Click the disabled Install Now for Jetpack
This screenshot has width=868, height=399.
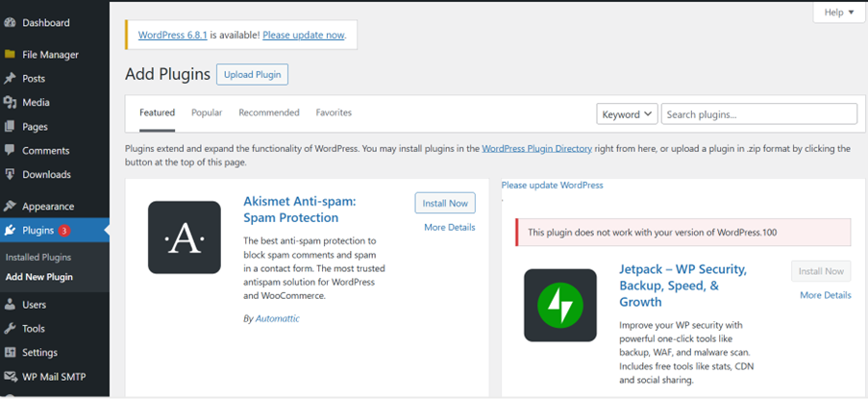click(x=821, y=271)
